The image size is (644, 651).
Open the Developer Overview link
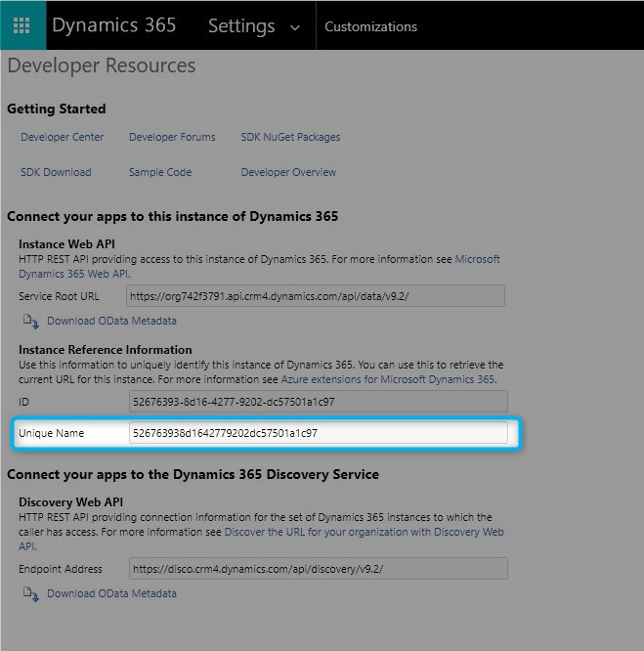pos(288,172)
